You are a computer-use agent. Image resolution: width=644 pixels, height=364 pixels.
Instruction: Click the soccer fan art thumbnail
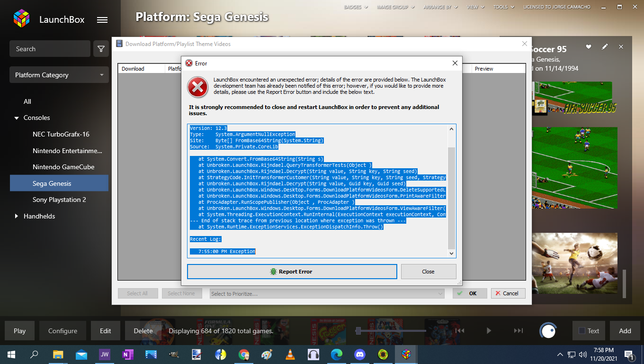[x=574, y=263]
